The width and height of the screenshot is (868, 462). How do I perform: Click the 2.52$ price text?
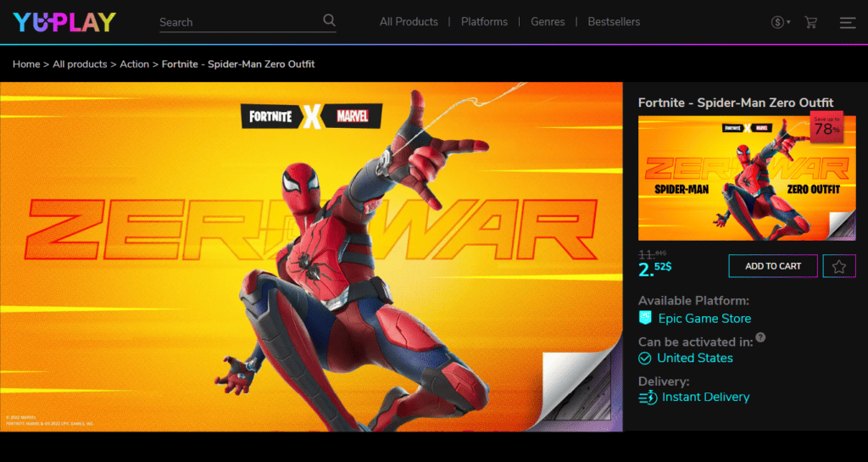tap(655, 269)
